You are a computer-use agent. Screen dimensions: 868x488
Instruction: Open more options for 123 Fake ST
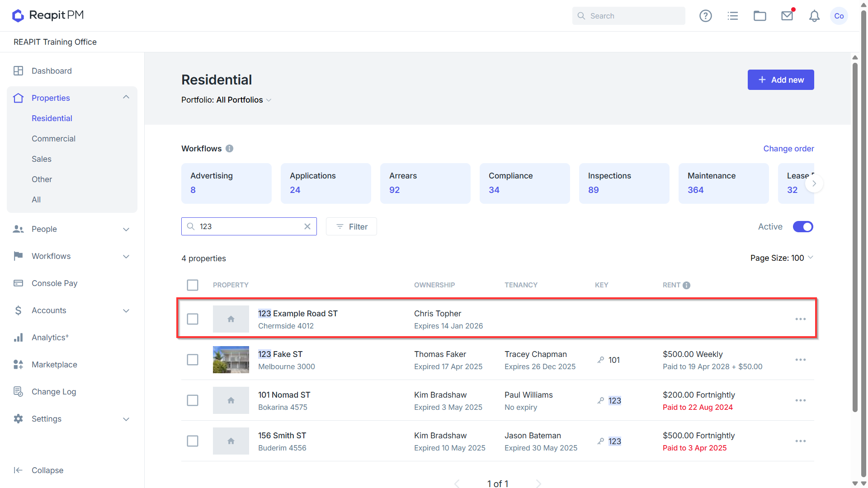tap(801, 360)
